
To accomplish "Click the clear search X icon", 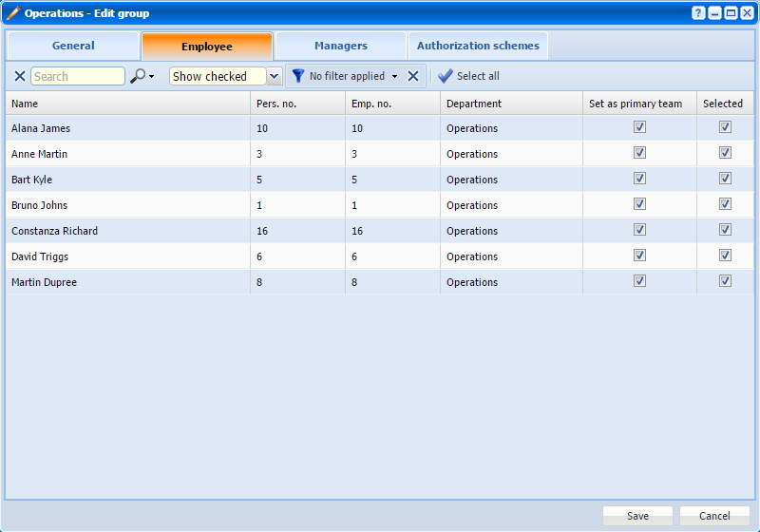I will coord(19,76).
